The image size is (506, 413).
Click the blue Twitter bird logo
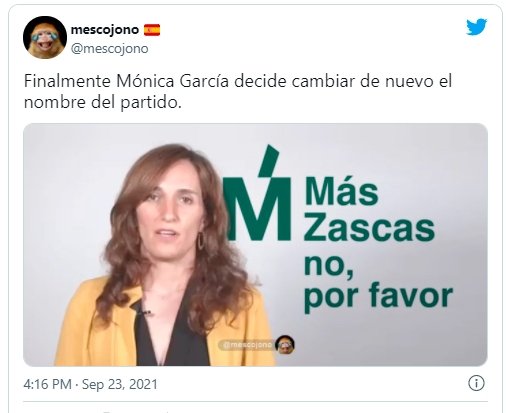(x=476, y=27)
